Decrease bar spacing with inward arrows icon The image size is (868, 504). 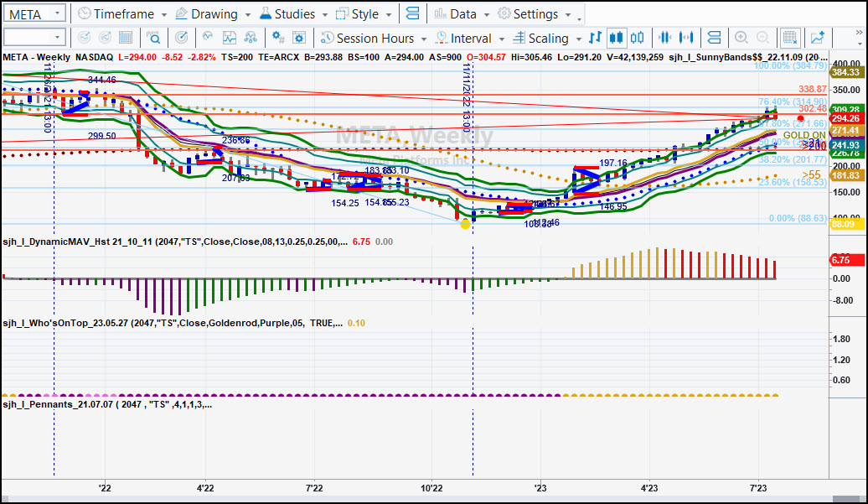coord(665,38)
